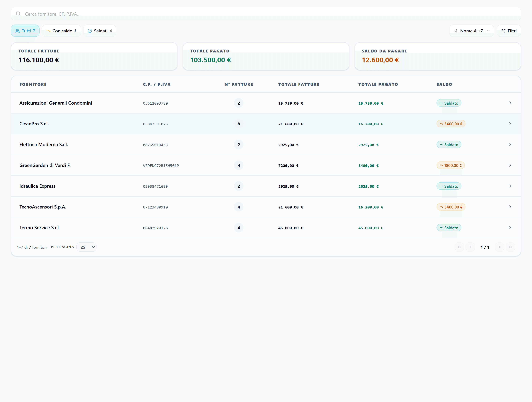
Task: Click the VRDFNC72B15H501P tax code
Action: 161,166
